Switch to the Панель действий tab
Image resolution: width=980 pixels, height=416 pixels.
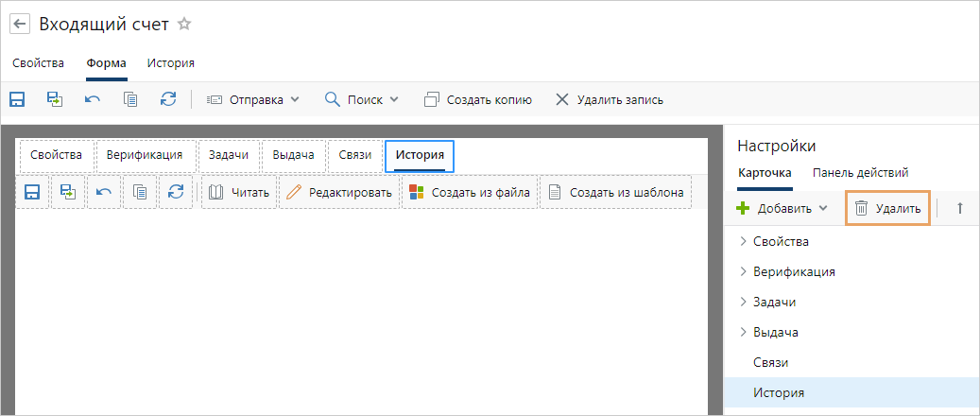pos(860,172)
